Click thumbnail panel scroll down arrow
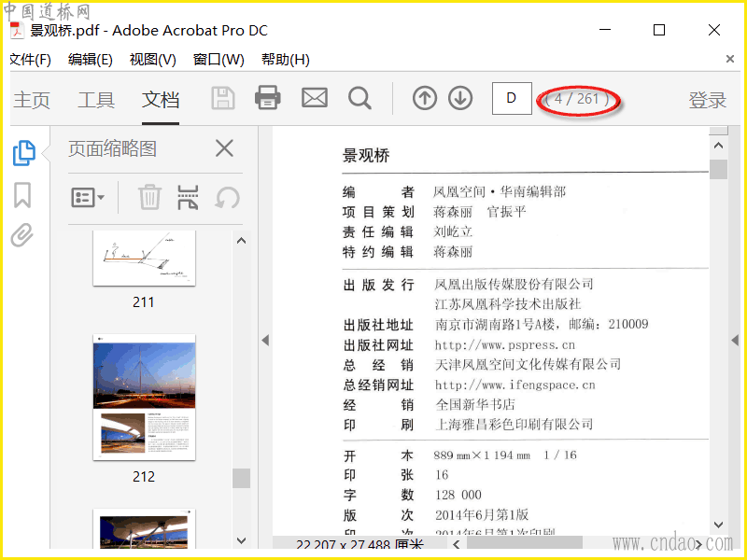 click(x=242, y=540)
